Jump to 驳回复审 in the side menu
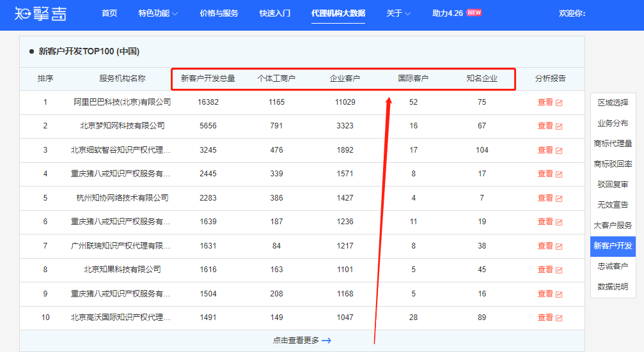 coord(613,185)
